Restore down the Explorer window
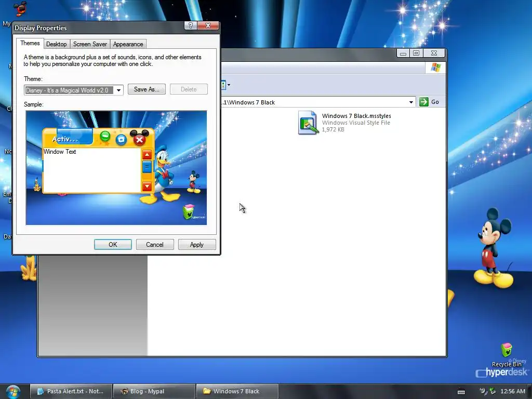 point(416,53)
